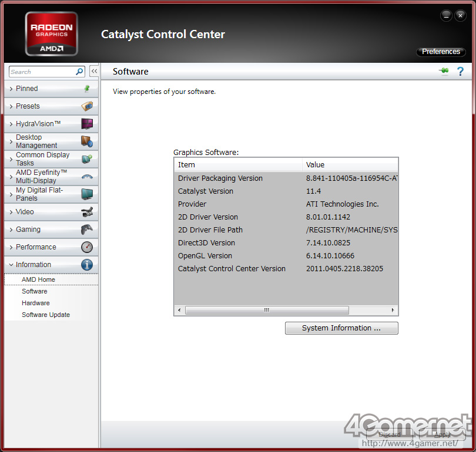Image resolution: width=476 pixels, height=452 pixels.
Task: Click the Value column header
Action: [x=350, y=164]
